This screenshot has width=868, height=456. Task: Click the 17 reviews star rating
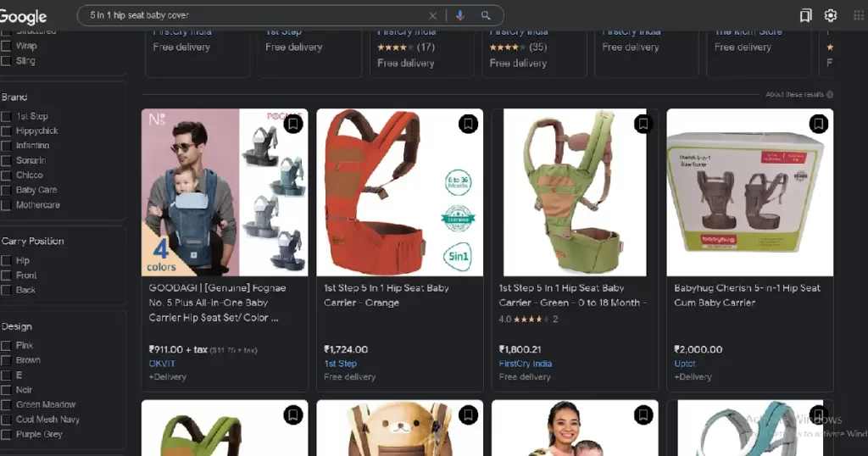pos(406,47)
